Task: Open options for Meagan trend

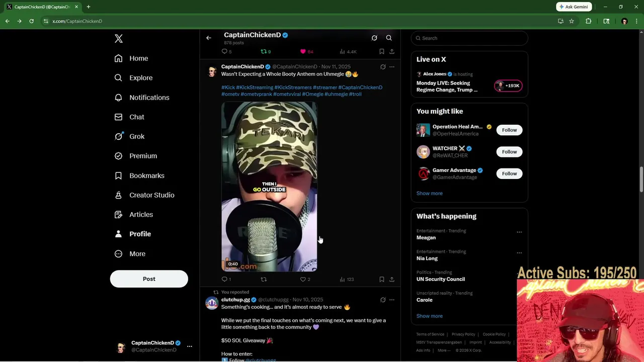Action: 519,232
